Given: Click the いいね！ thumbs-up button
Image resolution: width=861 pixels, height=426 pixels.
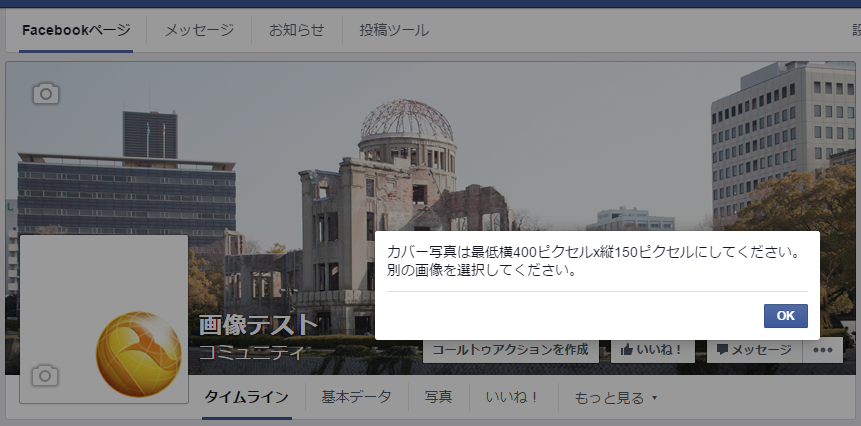Looking at the screenshot, I should 653,350.
